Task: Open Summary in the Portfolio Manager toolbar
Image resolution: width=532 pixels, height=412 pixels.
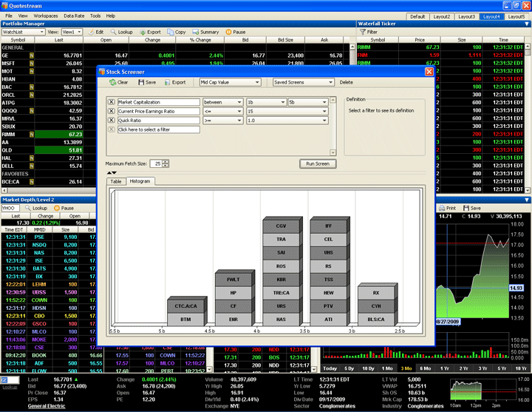Action: (x=205, y=33)
